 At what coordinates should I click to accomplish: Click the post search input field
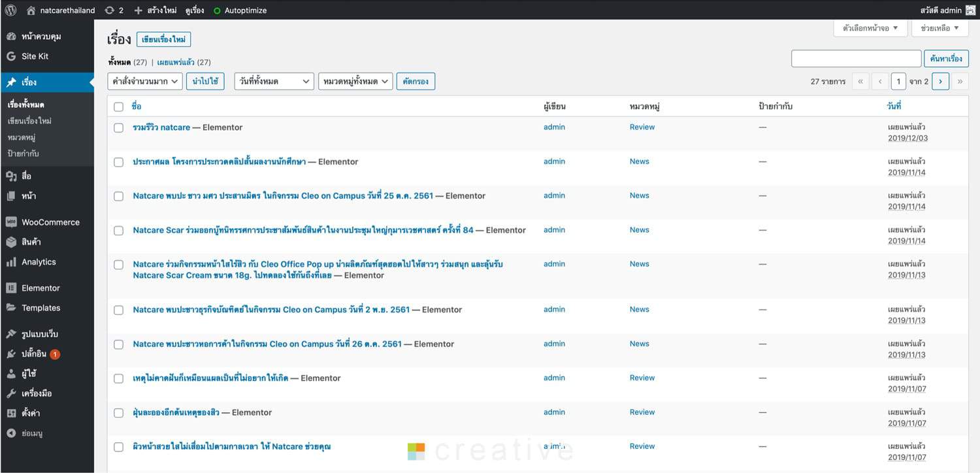[856, 59]
